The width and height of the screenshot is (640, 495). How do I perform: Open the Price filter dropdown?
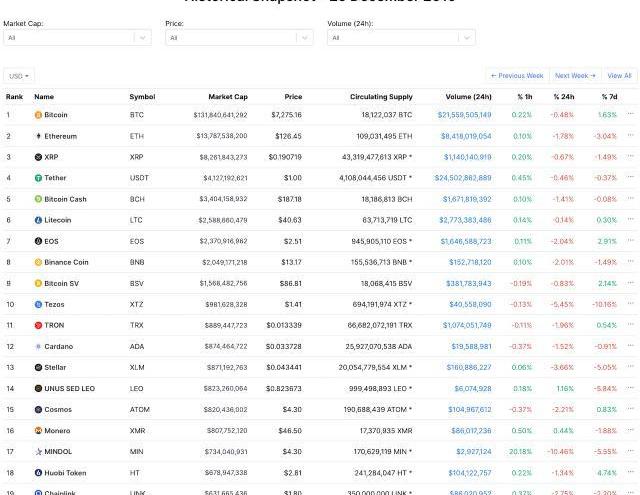pyautogui.click(x=239, y=38)
